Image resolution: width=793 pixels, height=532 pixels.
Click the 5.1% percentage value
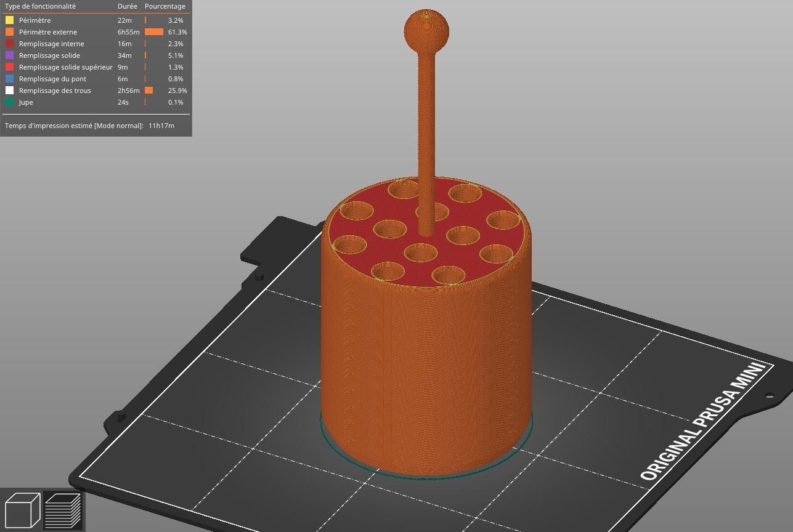tap(176, 55)
